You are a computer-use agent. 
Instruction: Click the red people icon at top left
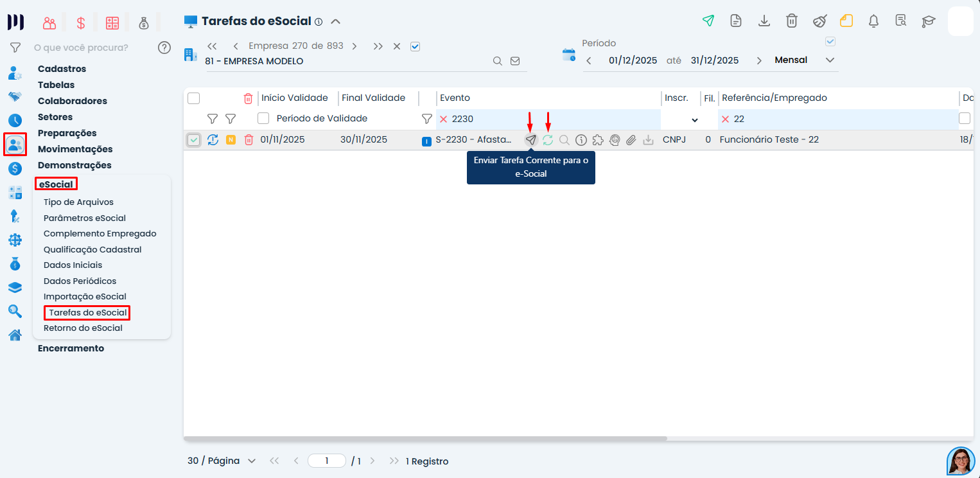pos(49,23)
